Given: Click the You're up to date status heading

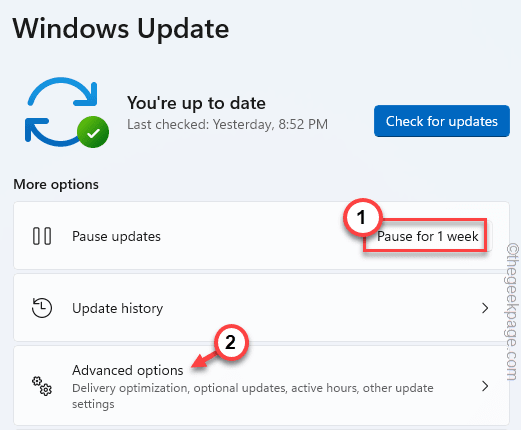Looking at the screenshot, I should tap(196, 103).
